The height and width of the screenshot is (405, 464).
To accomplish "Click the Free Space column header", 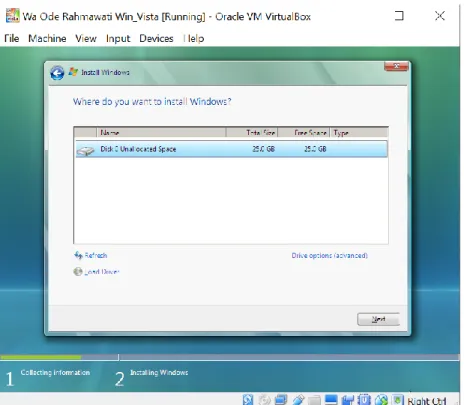I will tap(304, 133).
